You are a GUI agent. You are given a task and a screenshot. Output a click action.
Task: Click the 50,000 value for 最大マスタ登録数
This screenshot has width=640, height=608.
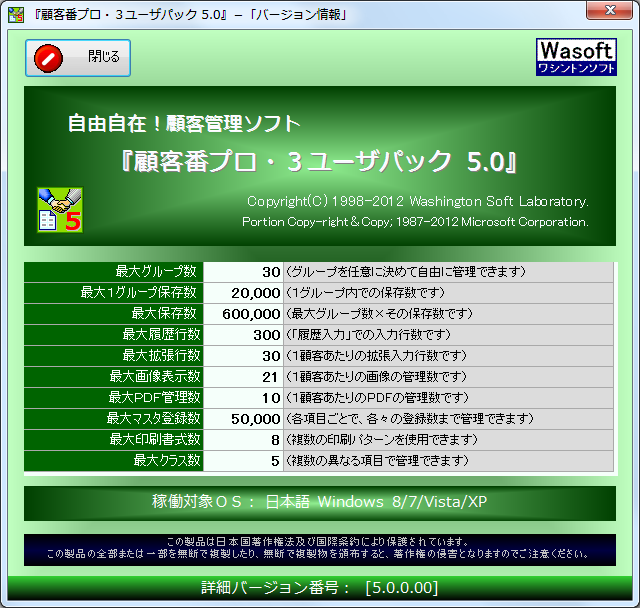coord(243,418)
